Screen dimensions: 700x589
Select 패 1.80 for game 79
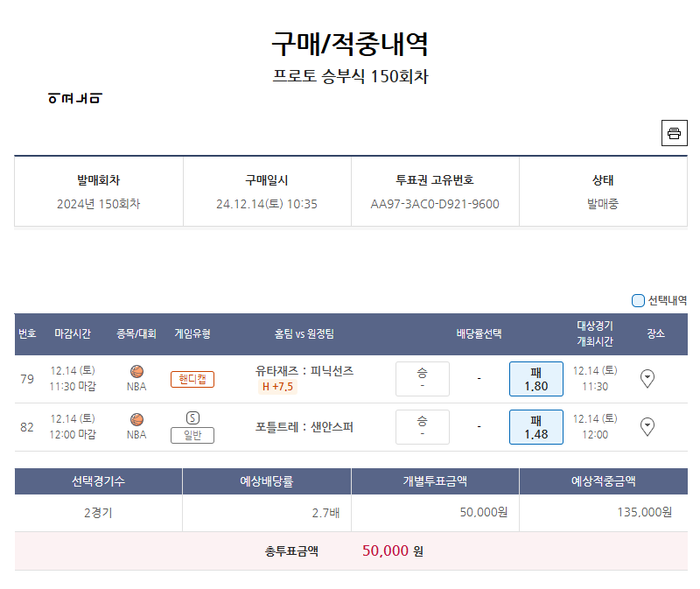click(535, 378)
